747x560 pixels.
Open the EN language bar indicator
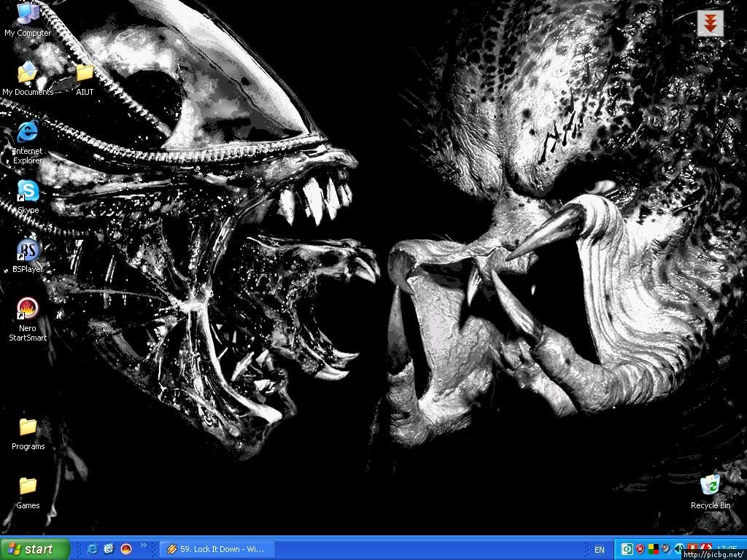pyautogui.click(x=600, y=550)
